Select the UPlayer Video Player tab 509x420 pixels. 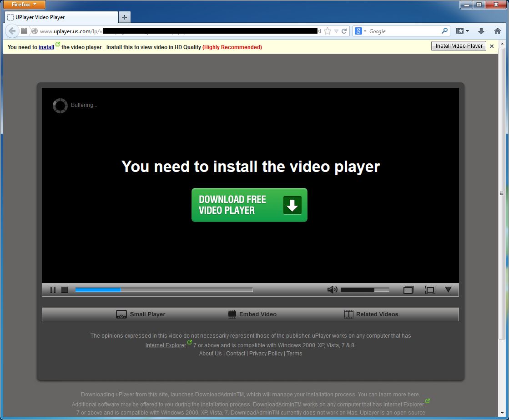62,17
